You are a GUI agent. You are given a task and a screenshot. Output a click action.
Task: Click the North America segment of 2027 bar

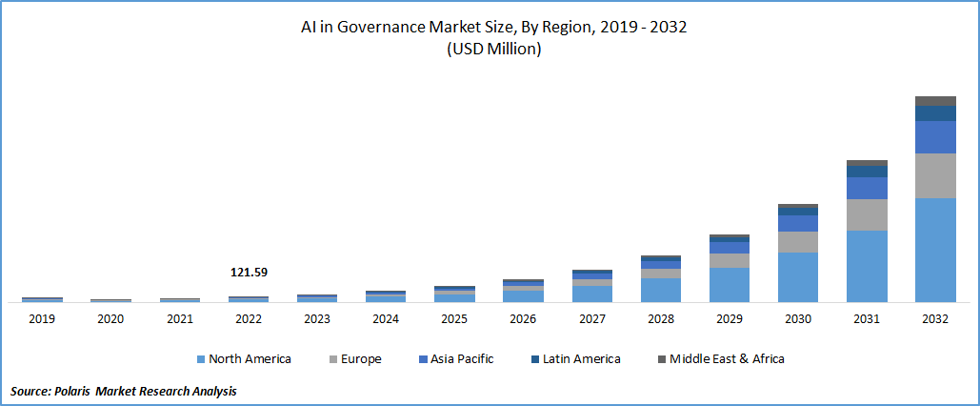591,294
